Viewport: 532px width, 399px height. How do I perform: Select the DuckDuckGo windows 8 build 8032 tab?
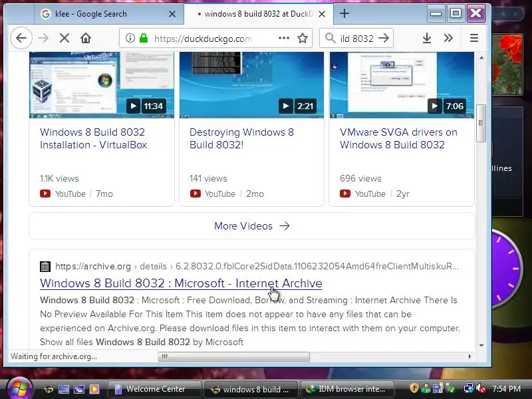259,14
